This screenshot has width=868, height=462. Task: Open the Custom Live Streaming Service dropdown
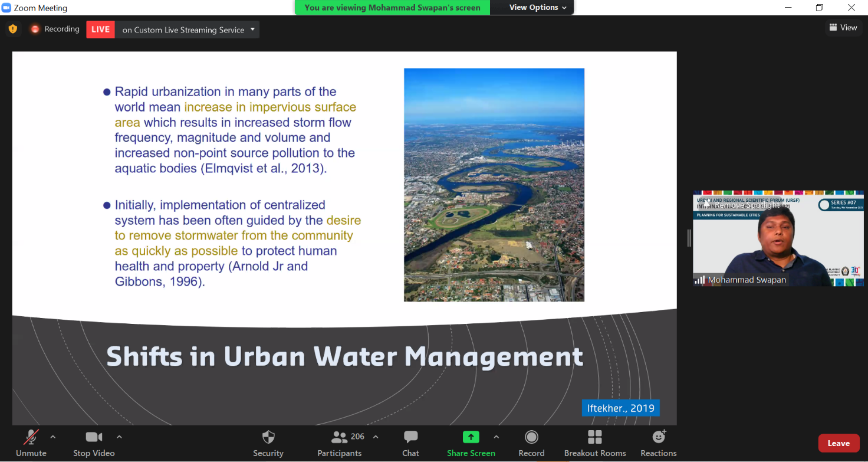[x=252, y=30]
